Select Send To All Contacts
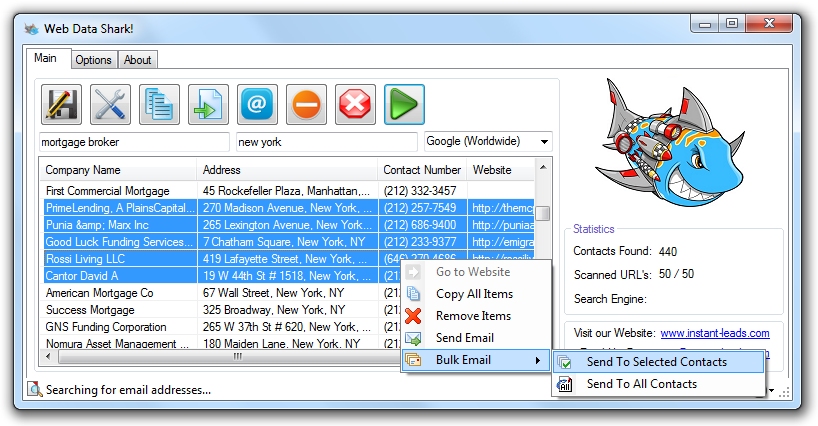The width and height of the screenshot is (818, 426). (658, 384)
